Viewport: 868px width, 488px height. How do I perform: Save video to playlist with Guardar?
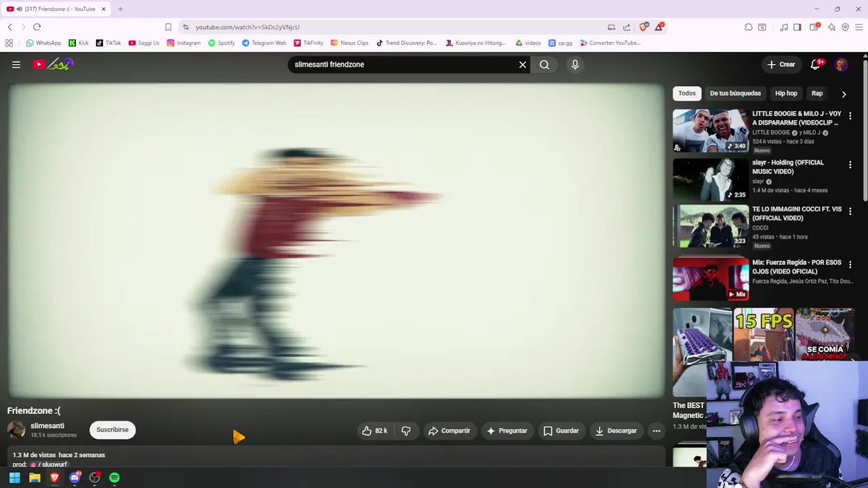[561, 430]
